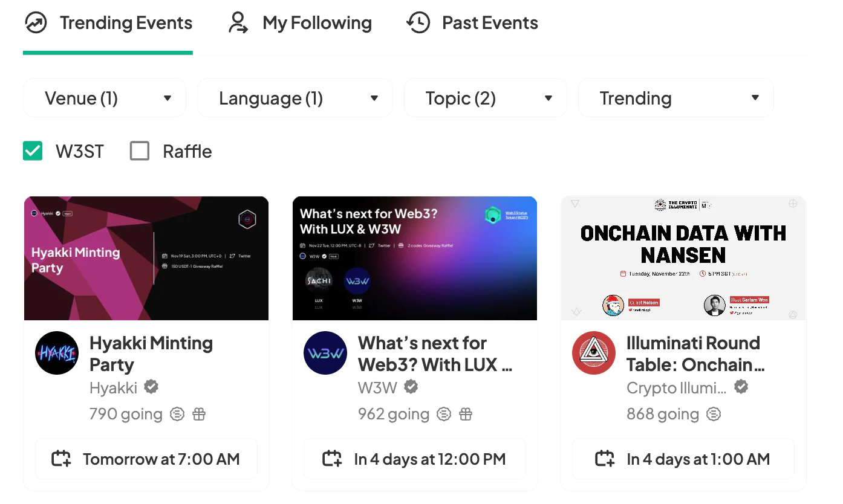Click calendar-add icon on Tomorrow at 7:00 AM
The image size is (843, 504).
[61, 459]
